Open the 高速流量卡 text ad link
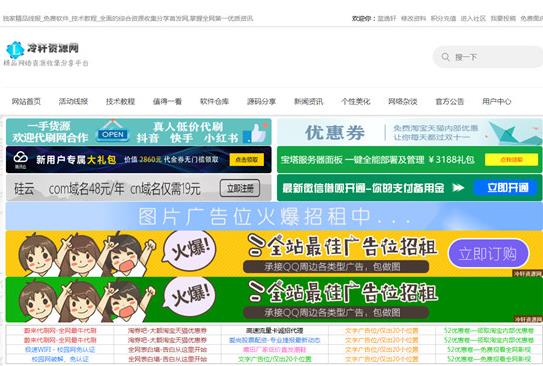This screenshot has width=543, height=366. coord(274,330)
